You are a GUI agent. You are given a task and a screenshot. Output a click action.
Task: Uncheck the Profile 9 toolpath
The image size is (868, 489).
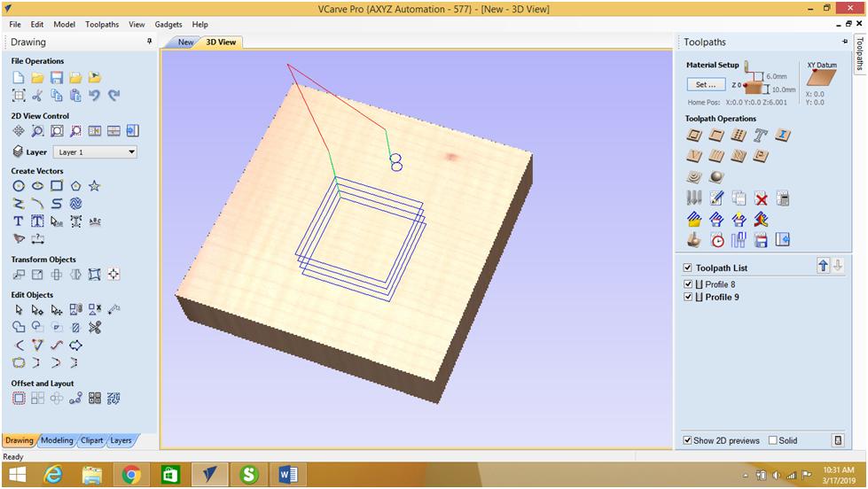[x=688, y=297]
